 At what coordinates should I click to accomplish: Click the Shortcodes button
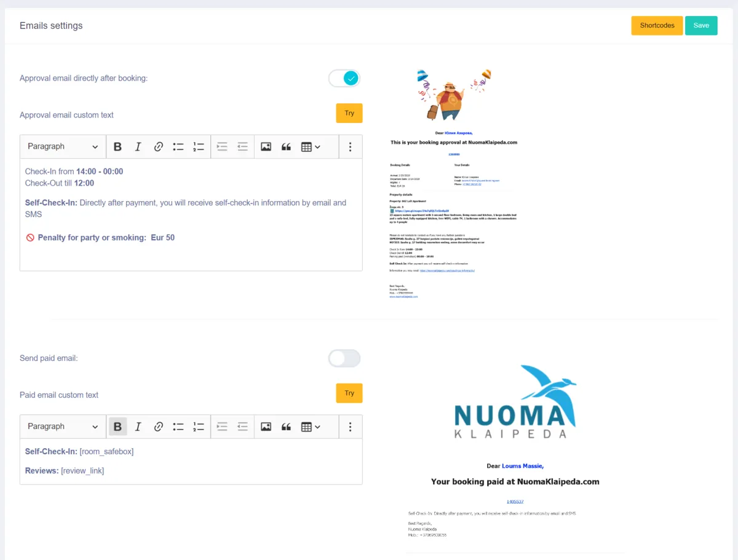[657, 25]
